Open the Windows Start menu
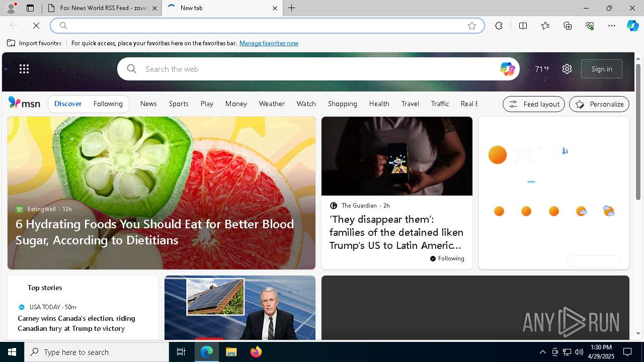Viewport: 644px width, 362px height. [x=12, y=352]
